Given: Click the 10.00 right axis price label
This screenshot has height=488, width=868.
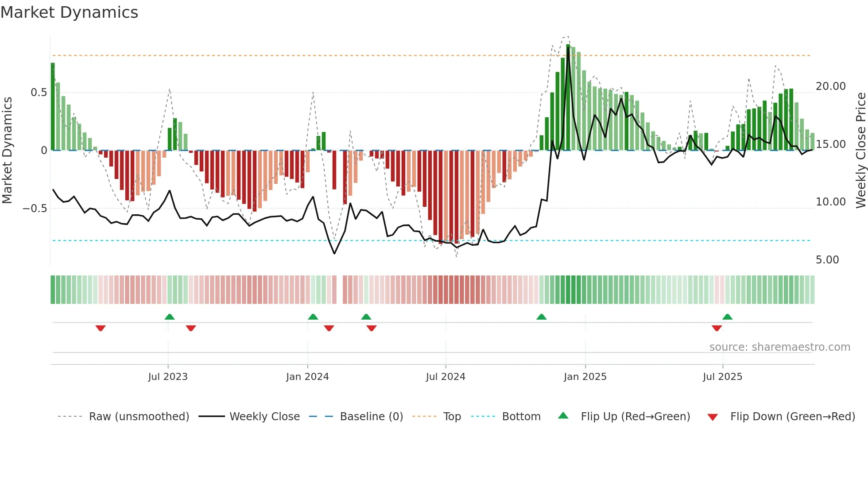Looking at the screenshot, I should [x=831, y=202].
